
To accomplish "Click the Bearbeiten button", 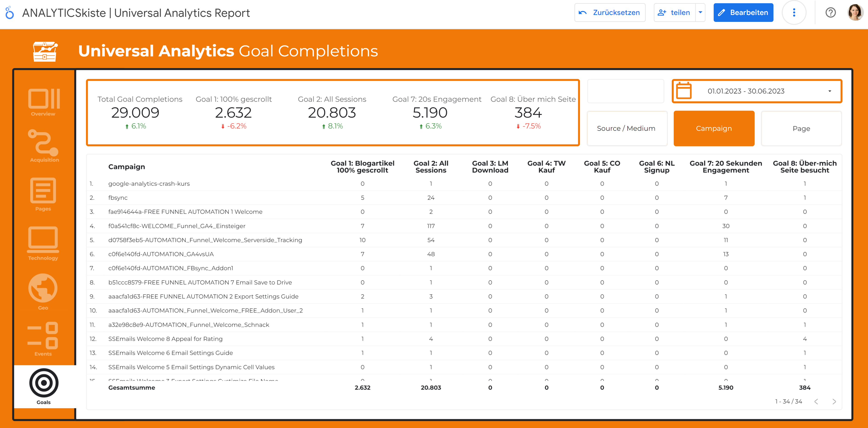I will click(743, 12).
